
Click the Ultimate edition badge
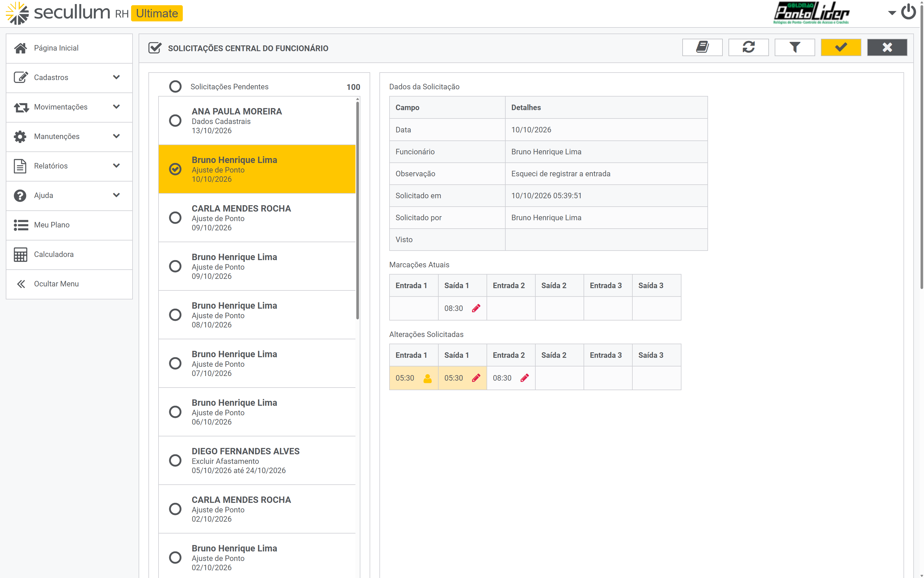157,13
